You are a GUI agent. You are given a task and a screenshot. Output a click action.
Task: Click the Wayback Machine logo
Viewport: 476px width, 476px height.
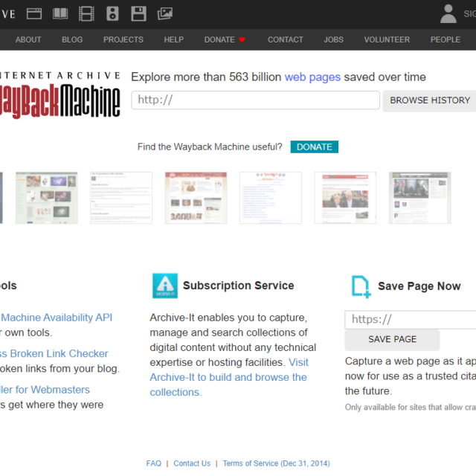coord(60,95)
